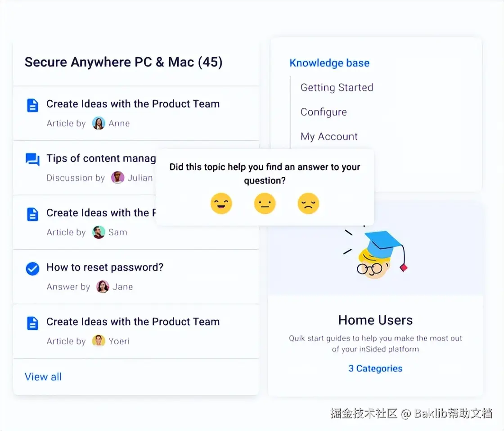The image size is (504, 431).
Task: Open the View all link
Action: click(43, 377)
